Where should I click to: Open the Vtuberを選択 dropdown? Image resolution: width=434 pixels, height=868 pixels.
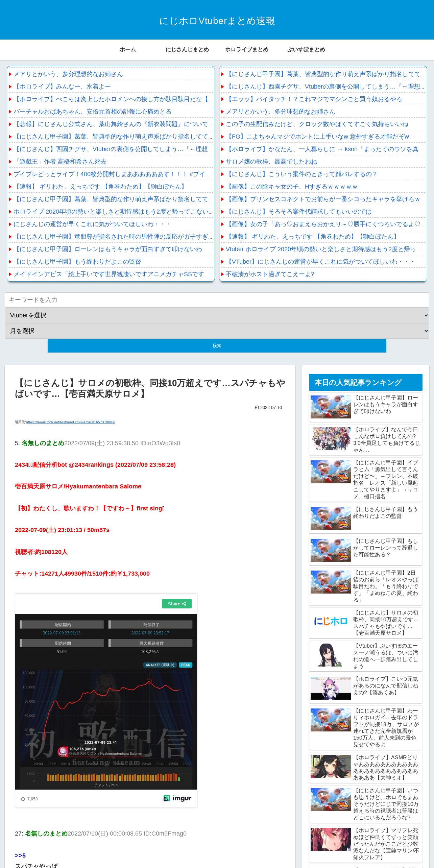(217, 315)
